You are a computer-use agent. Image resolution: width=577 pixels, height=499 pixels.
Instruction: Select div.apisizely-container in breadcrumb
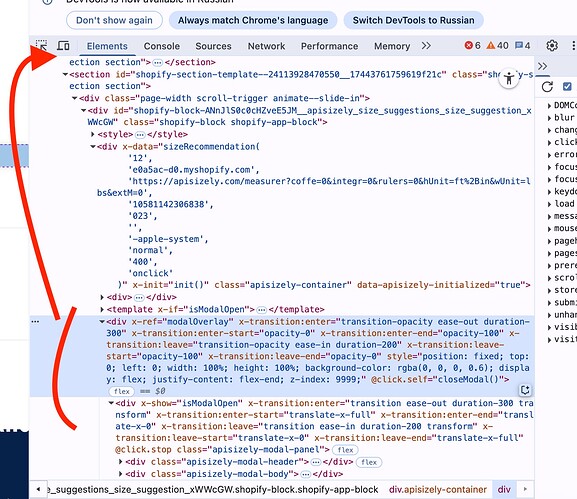[438, 489]
